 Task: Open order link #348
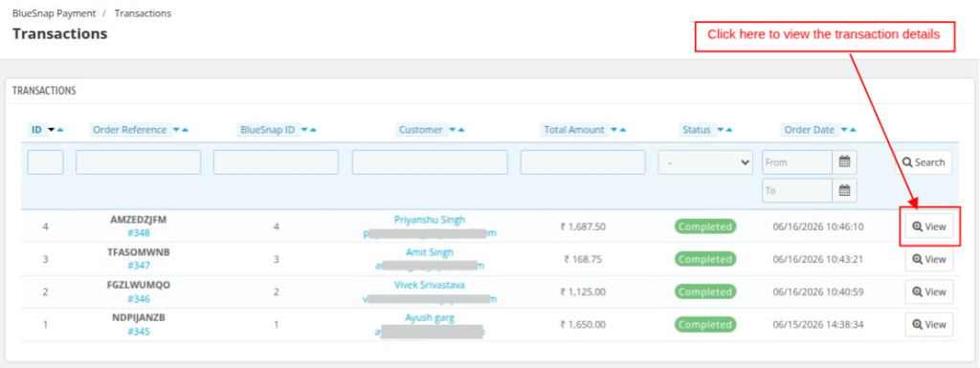coord(139,233)
